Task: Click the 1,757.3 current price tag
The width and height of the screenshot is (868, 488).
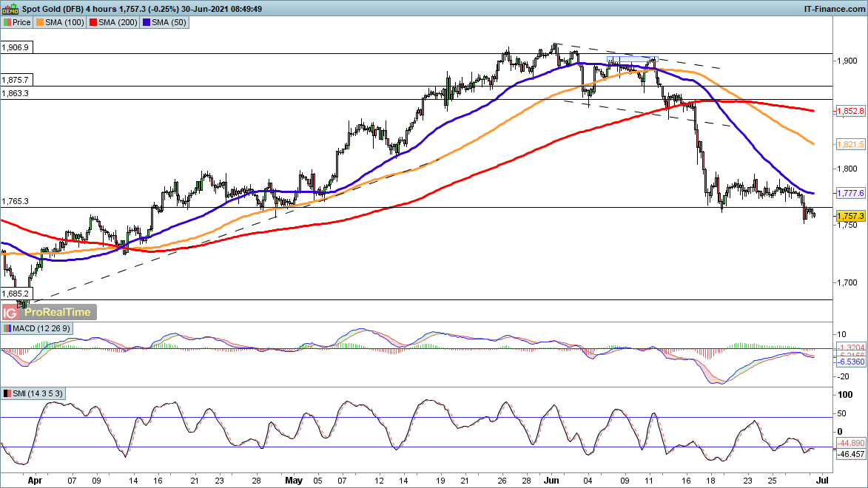Action: pos(850,216)
